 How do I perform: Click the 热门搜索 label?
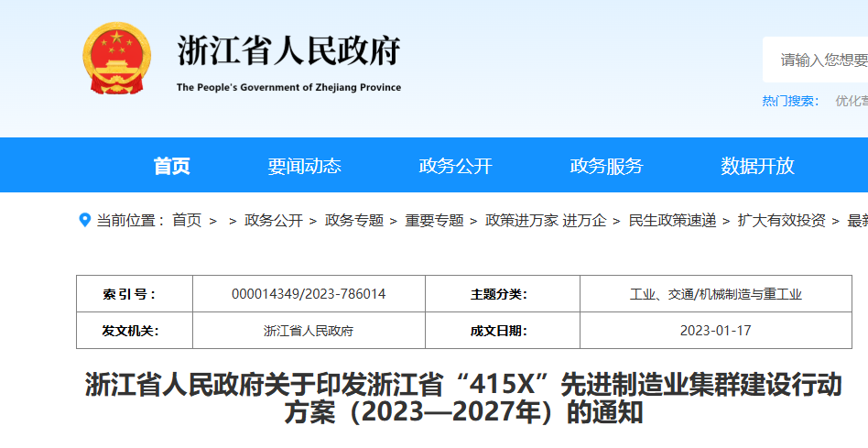(x=790, y=101)
